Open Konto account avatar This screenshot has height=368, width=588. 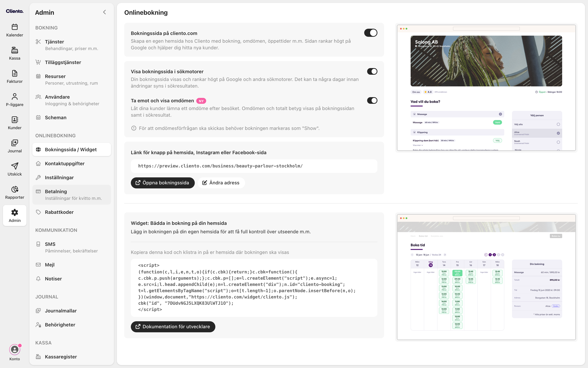coord(15,349)
